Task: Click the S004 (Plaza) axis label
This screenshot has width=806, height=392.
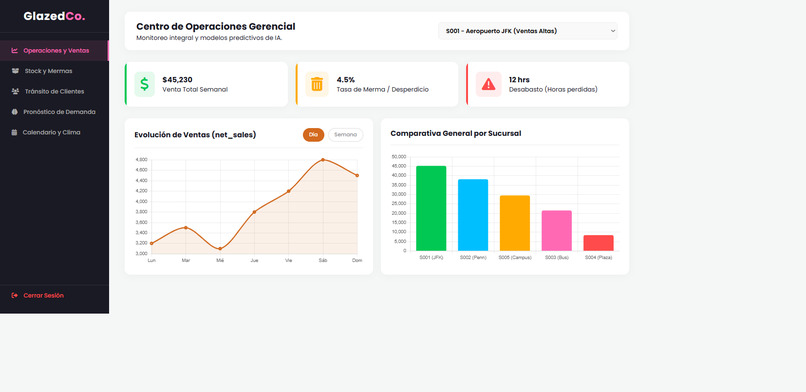Action: (598, 257)
